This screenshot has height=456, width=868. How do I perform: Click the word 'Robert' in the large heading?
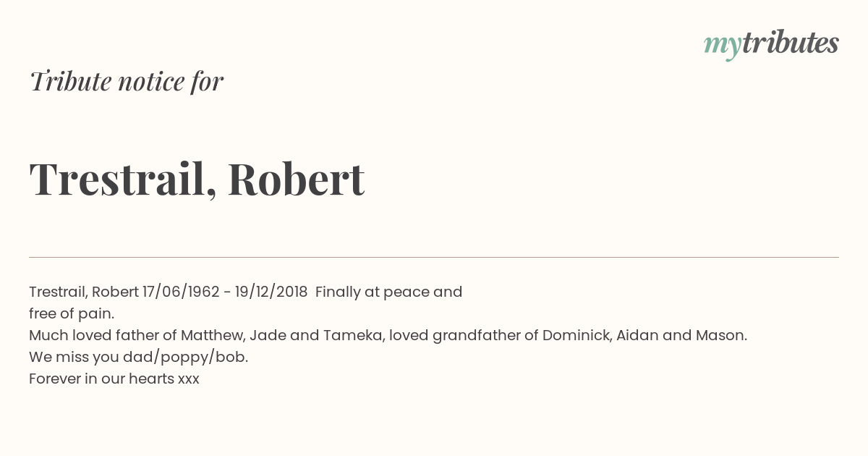point(296,179)
